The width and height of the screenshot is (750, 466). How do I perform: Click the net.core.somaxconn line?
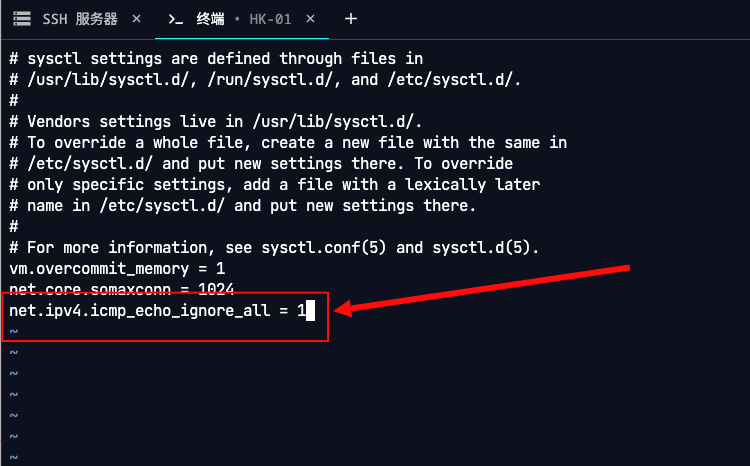pos(121,289)
